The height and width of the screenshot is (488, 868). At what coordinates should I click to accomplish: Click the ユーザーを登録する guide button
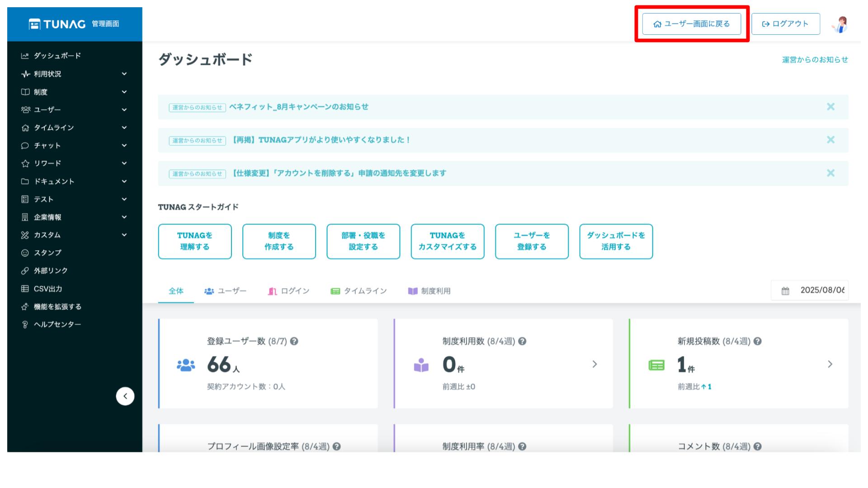click(x=532, y=241)
